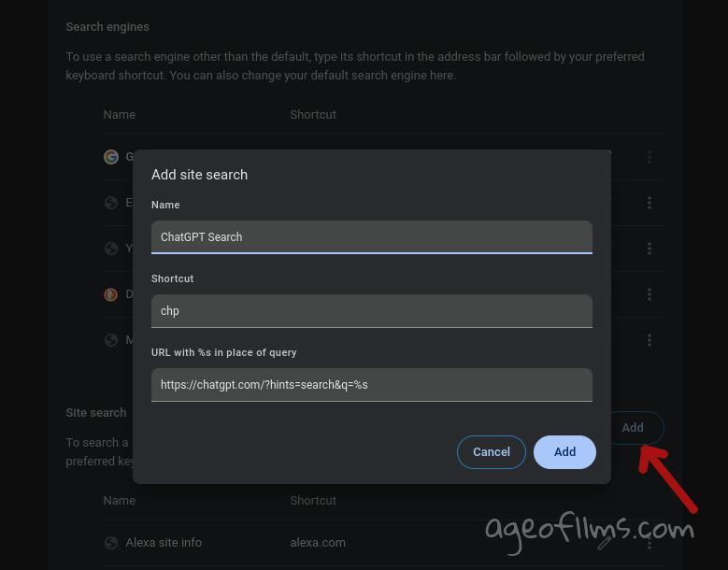
Task: Cancel the Add site search dialog
Action: pos(492,451)
